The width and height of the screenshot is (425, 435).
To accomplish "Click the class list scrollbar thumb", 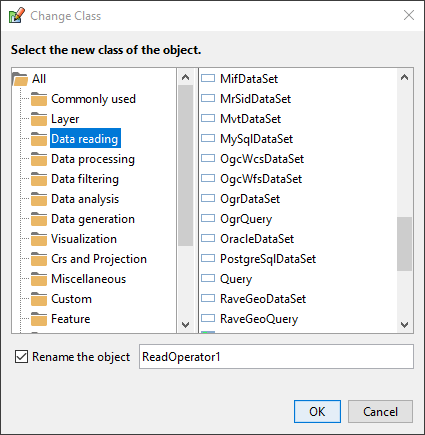I will pyautogui.click(x=404, y=244).
